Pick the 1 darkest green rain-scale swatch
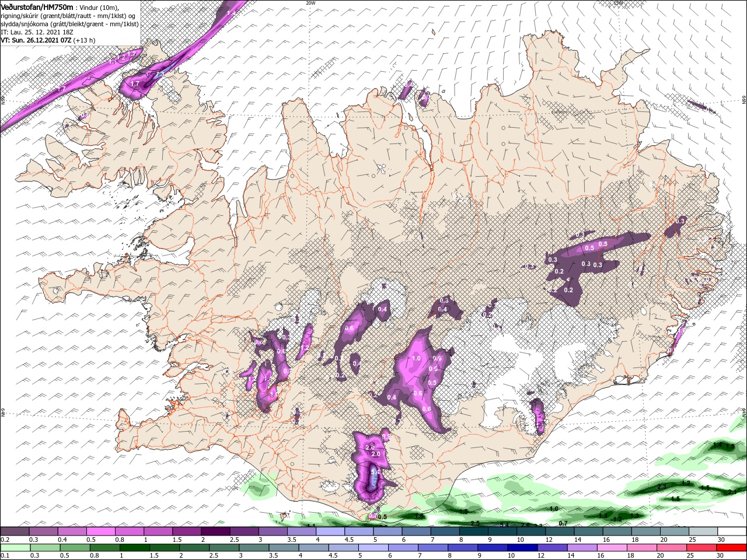Viewport: 747px width, 560px height. 134,548
